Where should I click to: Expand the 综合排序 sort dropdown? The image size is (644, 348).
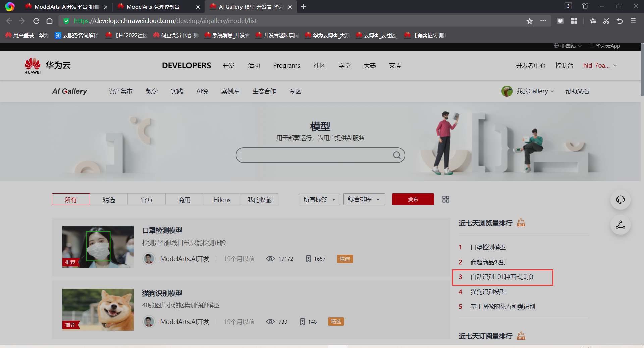pos(364,199)
